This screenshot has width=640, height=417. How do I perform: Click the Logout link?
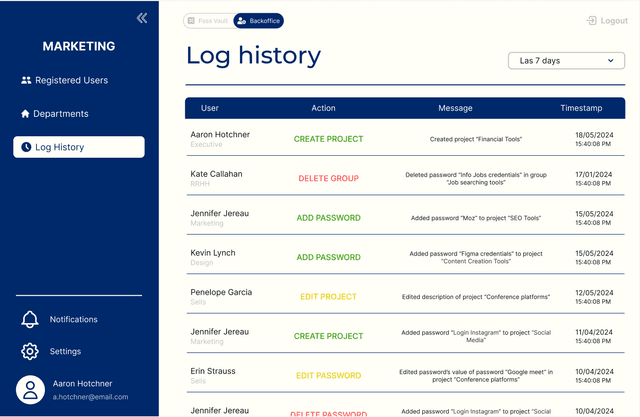[x=614, y=21]
